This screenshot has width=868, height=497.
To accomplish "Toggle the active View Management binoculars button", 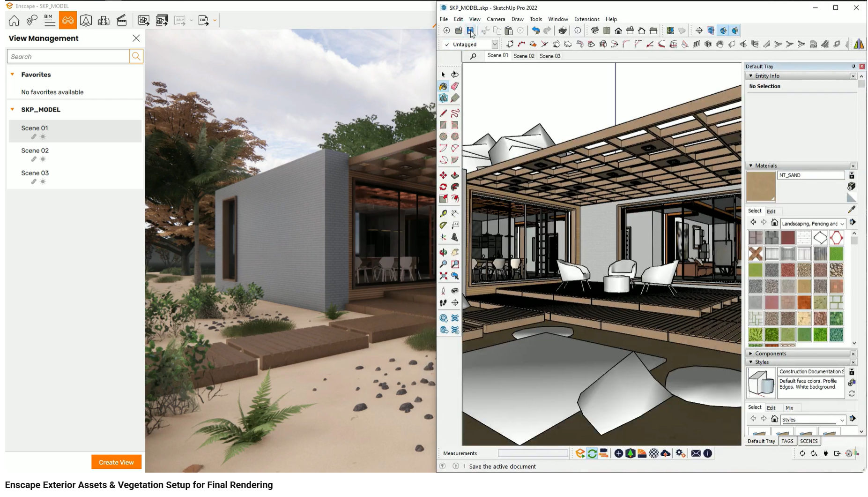I will coord(68,20).
